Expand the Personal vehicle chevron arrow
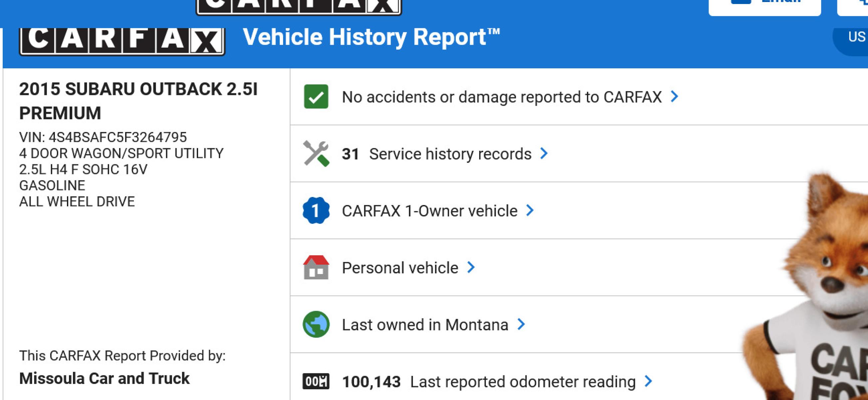Screen dimensions: 868x400 (x=471, y=267)
